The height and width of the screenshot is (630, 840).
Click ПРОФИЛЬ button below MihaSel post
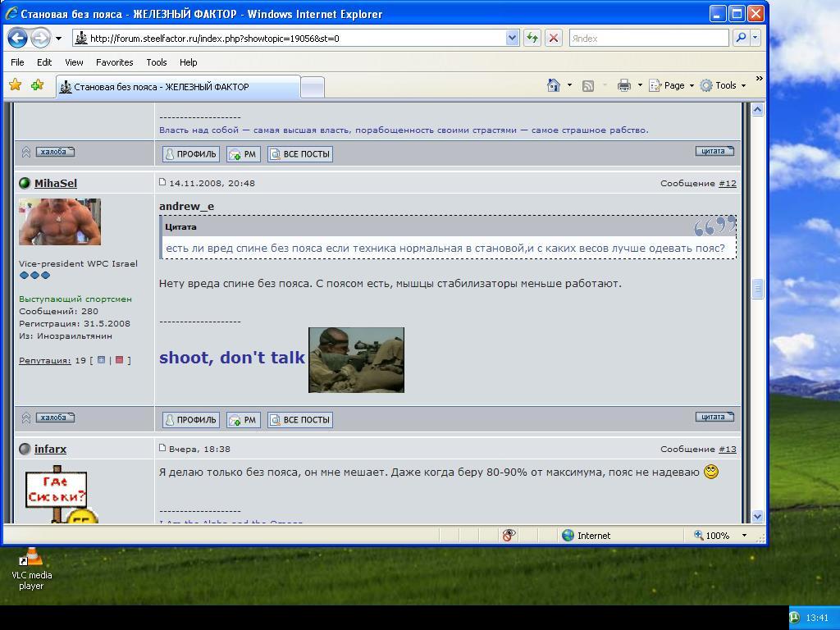pos(190,419)
